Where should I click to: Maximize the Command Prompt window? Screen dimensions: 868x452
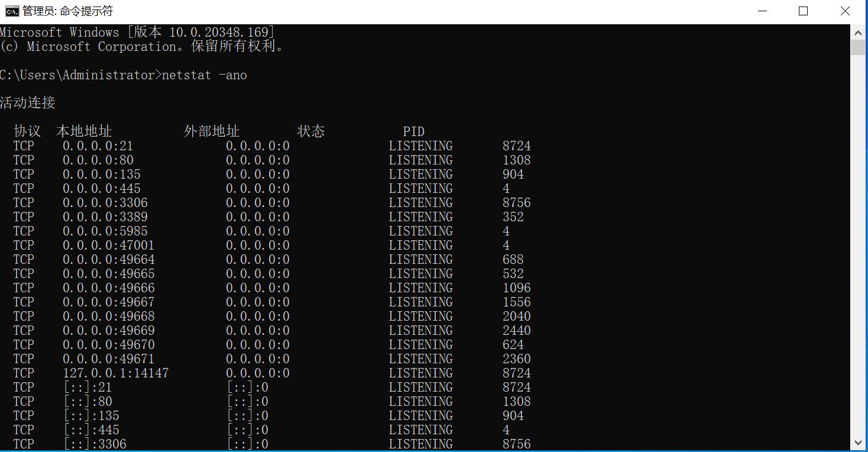tap(803, 11)
